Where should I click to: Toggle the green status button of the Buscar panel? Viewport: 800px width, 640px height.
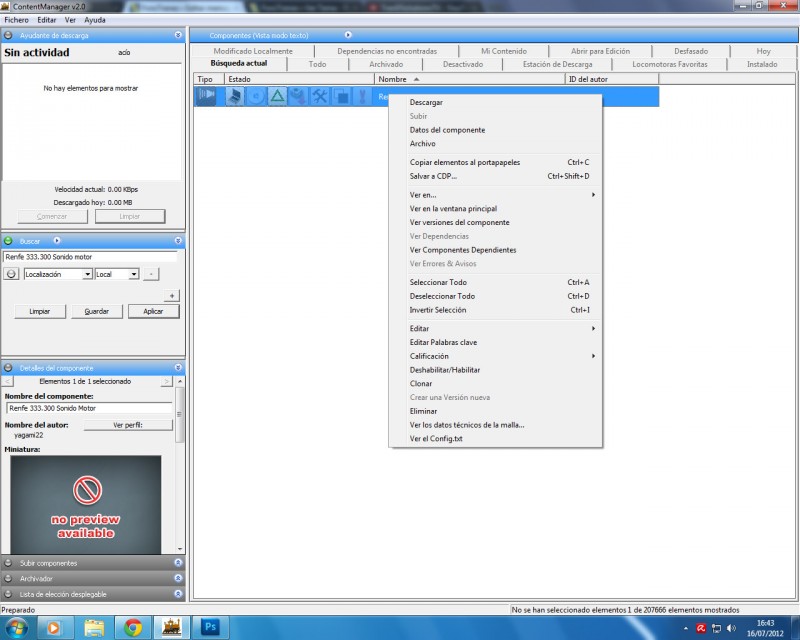click(x=8, y=241)
